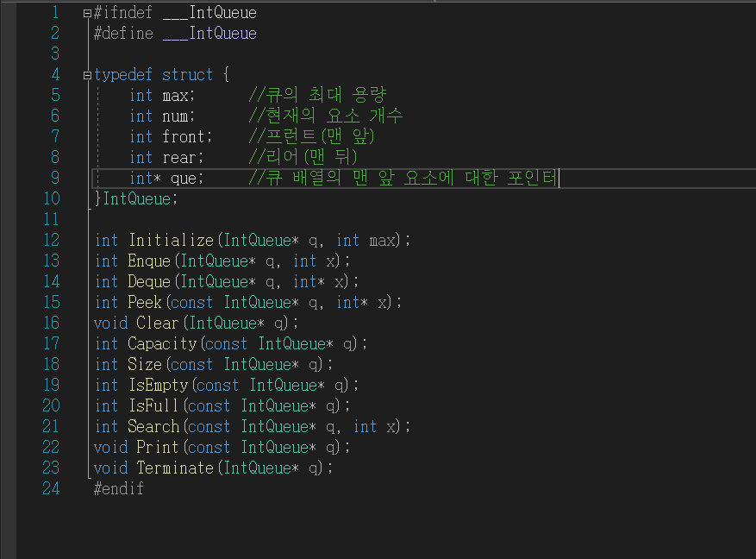Click line number 1 in the gutter

(55, 13)
